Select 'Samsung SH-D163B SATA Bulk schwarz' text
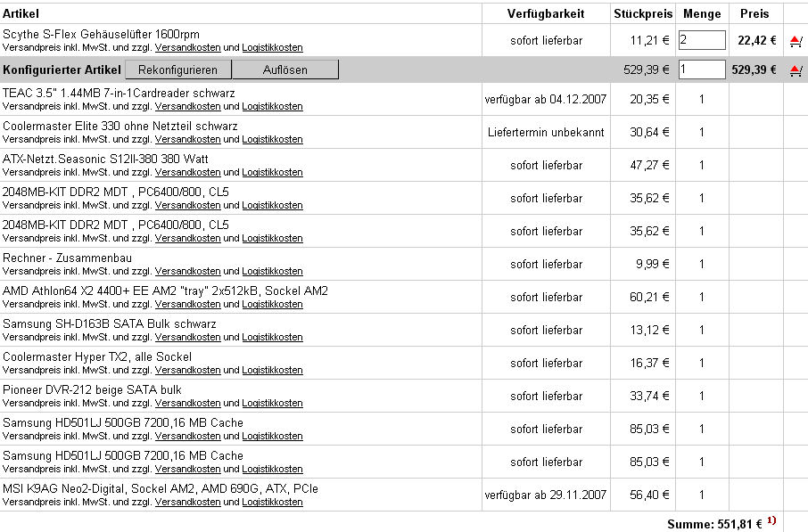808x532 pixels. [109, 324]
